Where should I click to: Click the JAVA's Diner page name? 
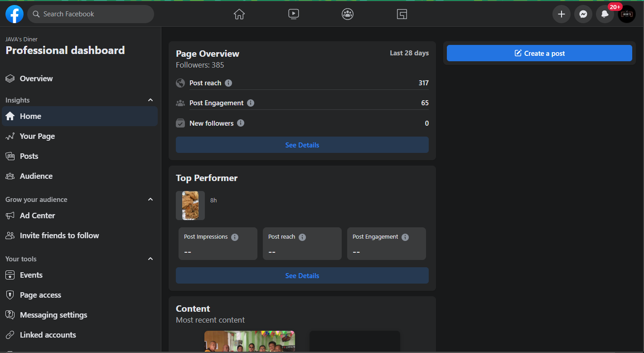(x=21, y=39)
